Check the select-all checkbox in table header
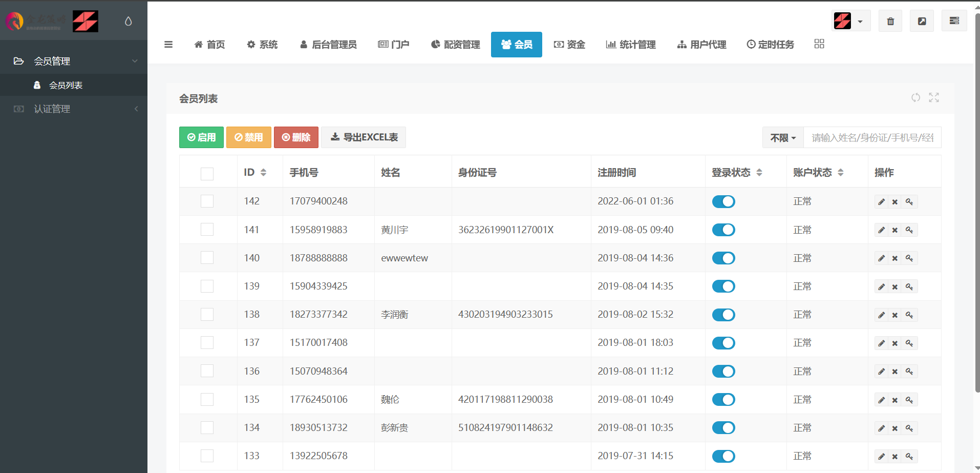Viewport: 980px width, 473px height. click(207, 174)
